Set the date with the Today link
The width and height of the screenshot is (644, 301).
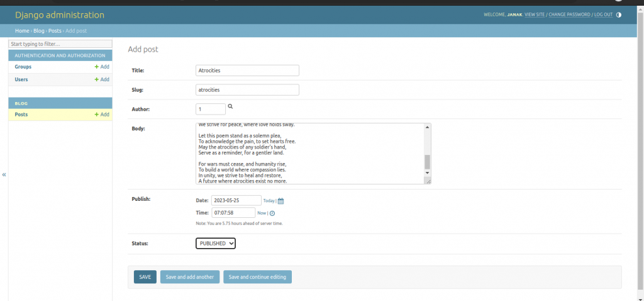269,201
